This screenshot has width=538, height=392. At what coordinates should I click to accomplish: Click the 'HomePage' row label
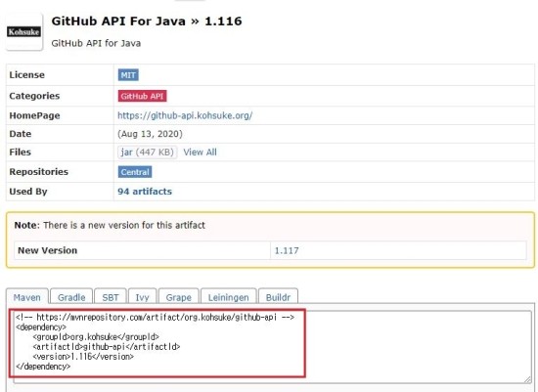tap(34, 115)
